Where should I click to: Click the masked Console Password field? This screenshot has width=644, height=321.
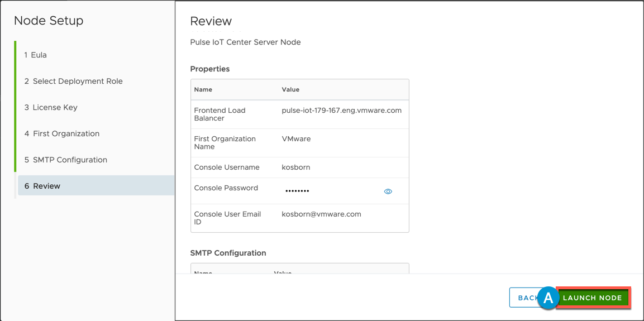pos(297,191)
